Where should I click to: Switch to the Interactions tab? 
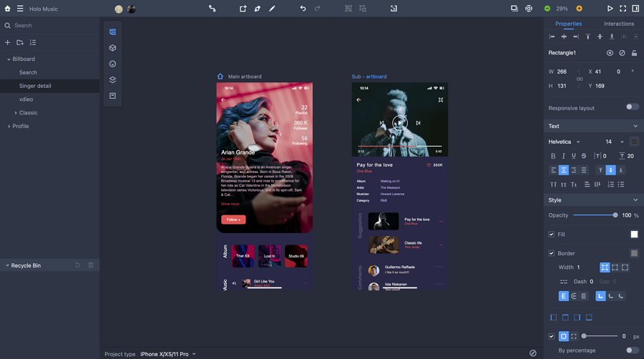(618, 24)
